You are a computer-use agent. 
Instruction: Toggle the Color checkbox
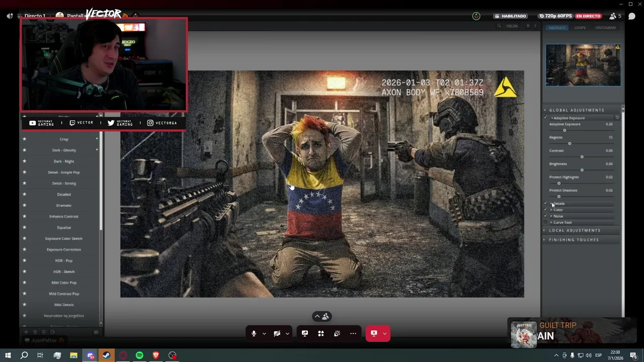[x=545, y=210]
